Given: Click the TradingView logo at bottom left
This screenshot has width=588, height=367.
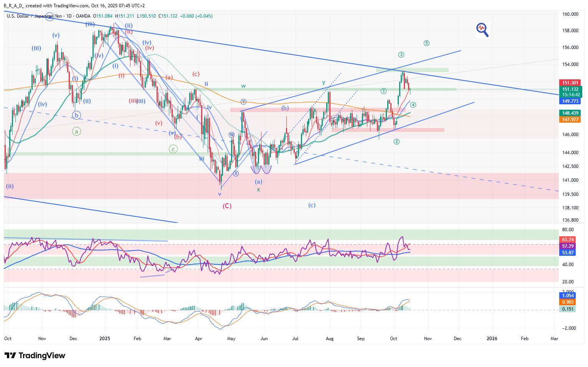Looking at the screenshot, I should (35, 355).
